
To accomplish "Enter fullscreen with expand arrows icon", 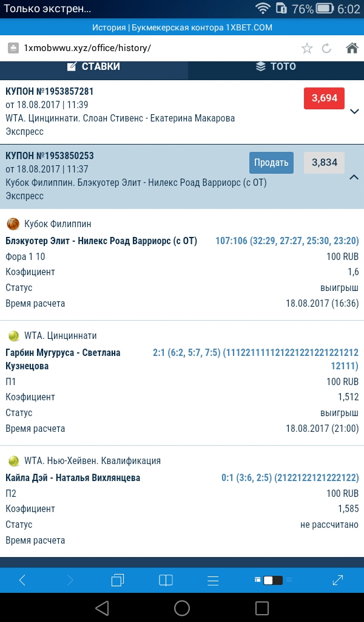I will click(x=338, y=580).
